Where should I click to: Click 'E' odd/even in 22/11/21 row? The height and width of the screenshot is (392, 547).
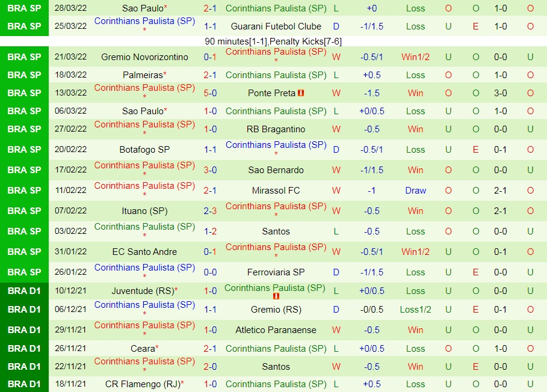coord(475,367)
